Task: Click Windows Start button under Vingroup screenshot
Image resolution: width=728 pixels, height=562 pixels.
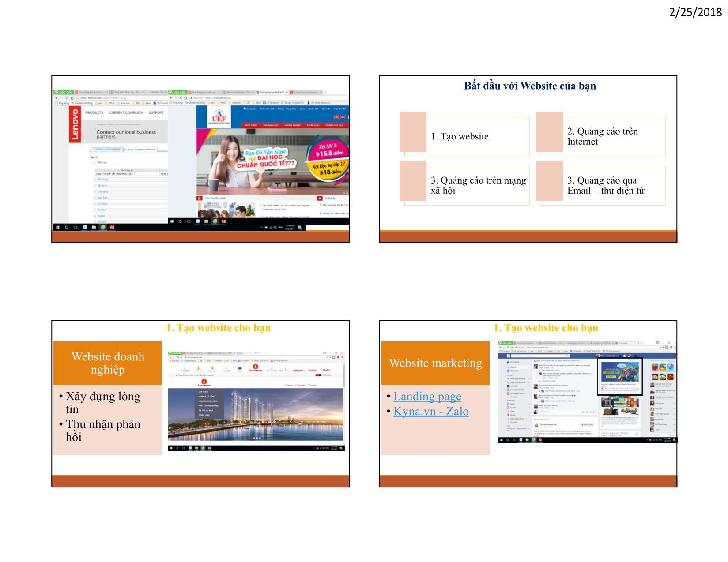Action: click(172, 448)
